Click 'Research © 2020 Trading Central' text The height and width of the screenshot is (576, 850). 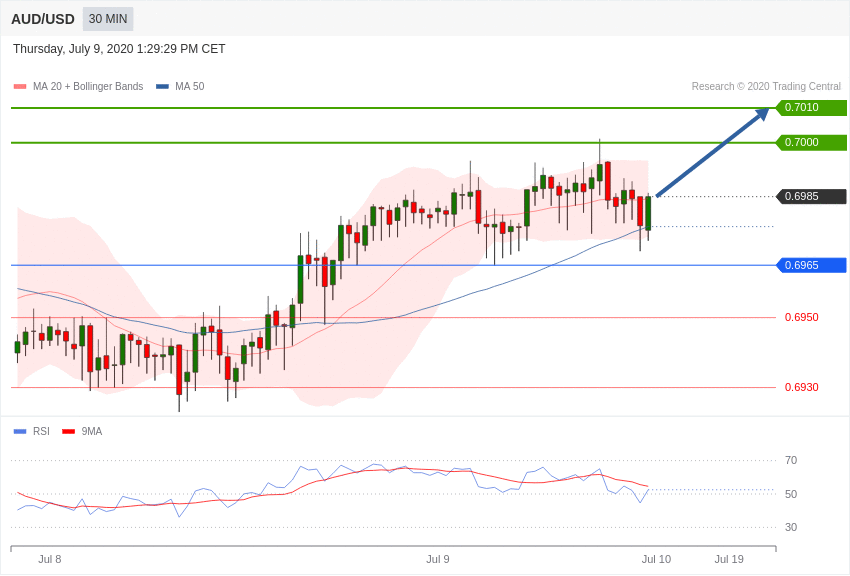(766, 87)
